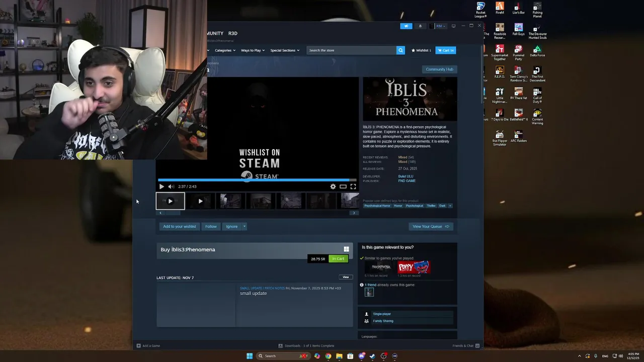Open the Fall Guys desktop icon
Image resolution: width=644 pixels, height=362 pixels.
[x=518, y=29]
